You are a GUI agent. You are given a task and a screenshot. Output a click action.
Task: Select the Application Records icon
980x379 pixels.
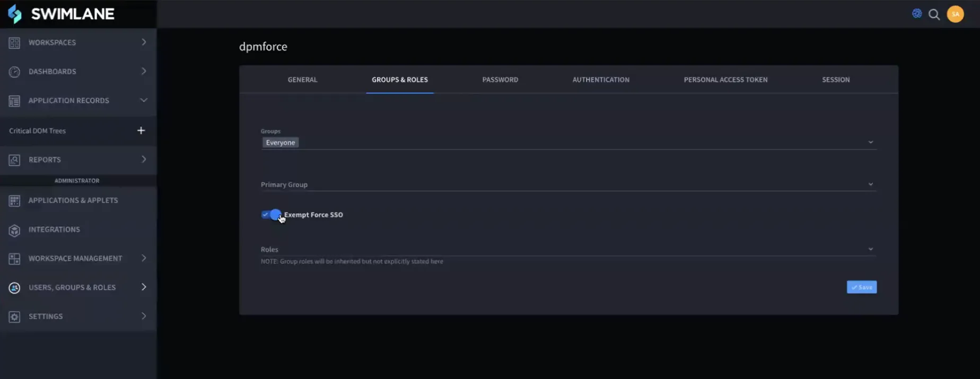click(x=14, y=101)
